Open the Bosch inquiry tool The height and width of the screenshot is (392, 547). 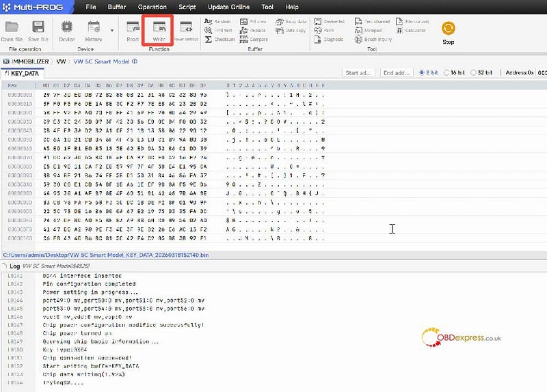pos(373,40)
